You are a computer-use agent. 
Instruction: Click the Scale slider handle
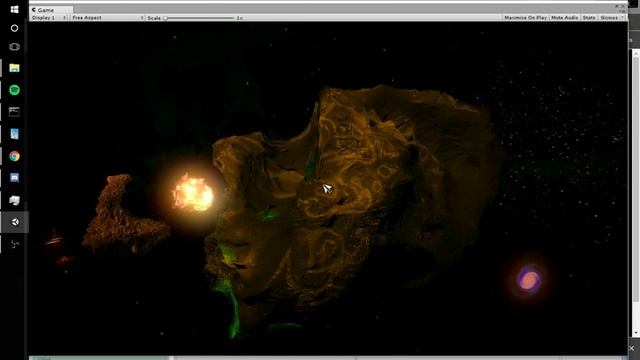point(165,18)
